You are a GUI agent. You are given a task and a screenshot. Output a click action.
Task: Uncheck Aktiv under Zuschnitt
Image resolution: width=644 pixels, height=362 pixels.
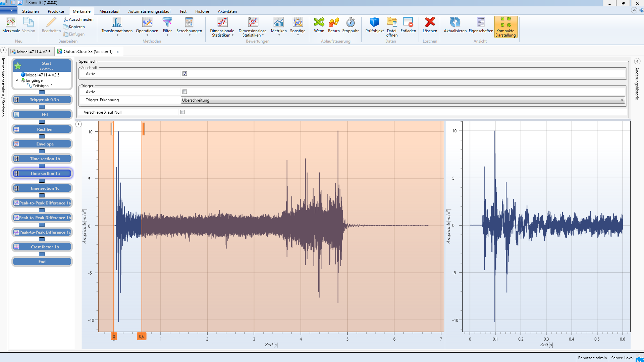(x=184, y=73)
